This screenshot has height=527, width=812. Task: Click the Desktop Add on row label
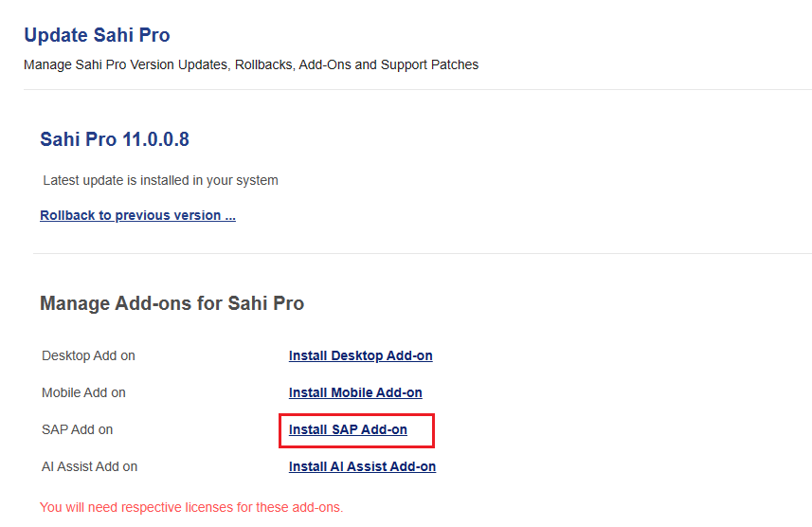pos(88,355)
